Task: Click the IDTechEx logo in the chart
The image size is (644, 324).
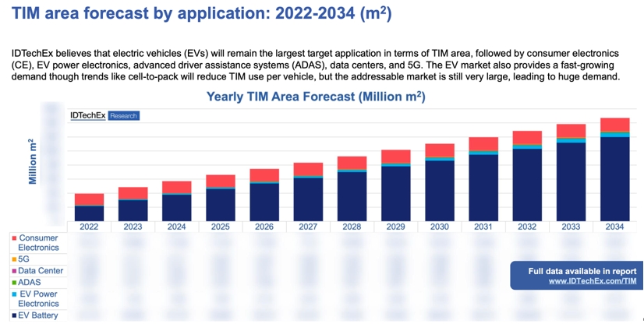Action: tap(88, 115)
